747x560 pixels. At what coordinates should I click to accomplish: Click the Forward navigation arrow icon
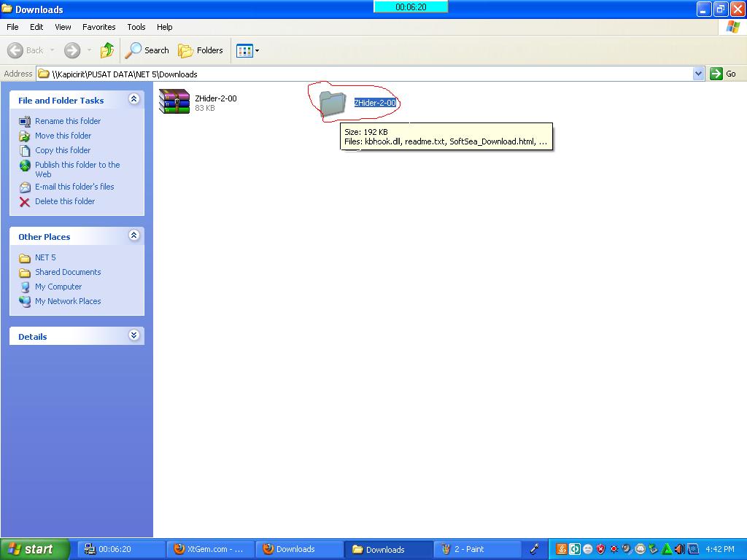pos(72,50)
